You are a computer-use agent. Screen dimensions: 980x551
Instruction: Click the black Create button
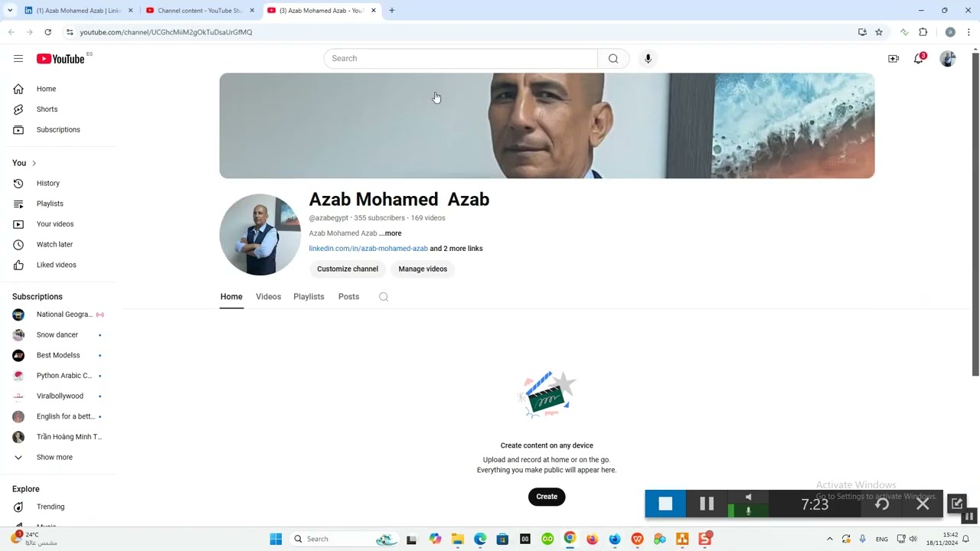547,497
